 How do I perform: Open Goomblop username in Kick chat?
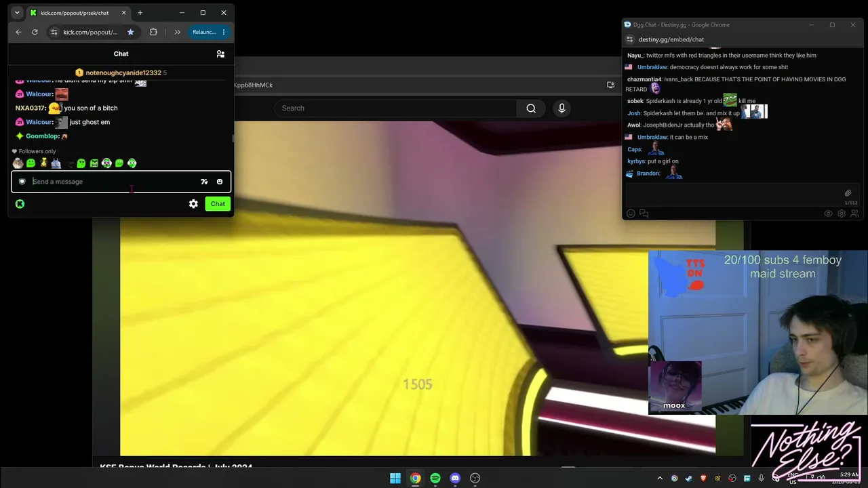[x=42, y=136]
